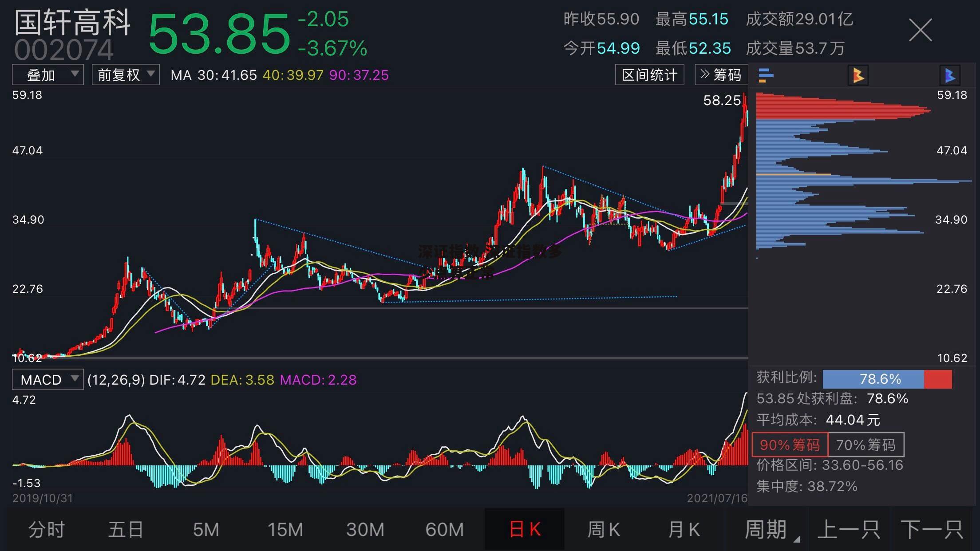Collapse the 筹码 chip panel
This screenshot has height=551, width=980.
[721, 75]
